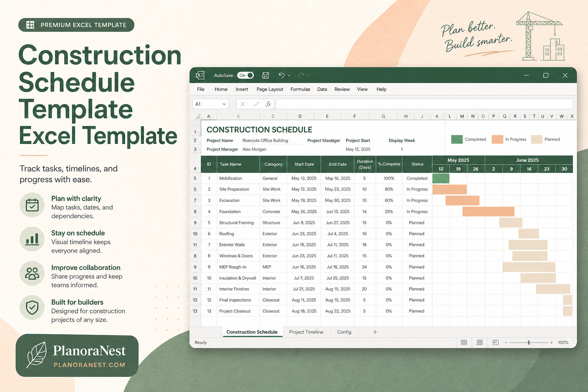Toggle the AutoSave switch
The width and height of the screenshot is (588, 392).
coord(245,75)
